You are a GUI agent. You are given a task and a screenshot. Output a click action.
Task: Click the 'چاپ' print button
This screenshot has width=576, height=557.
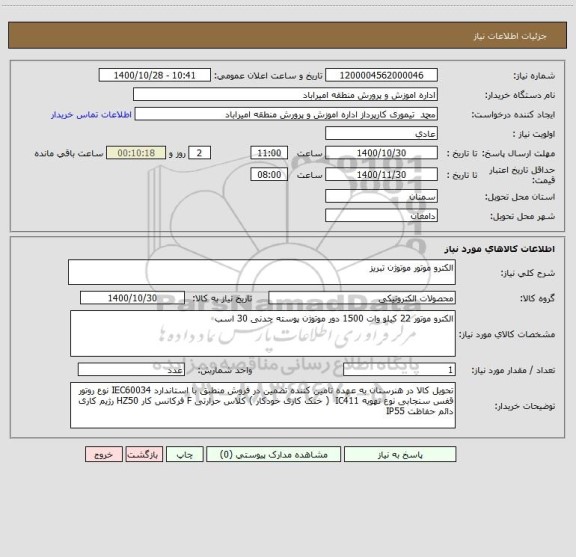(x=184, y=454)
